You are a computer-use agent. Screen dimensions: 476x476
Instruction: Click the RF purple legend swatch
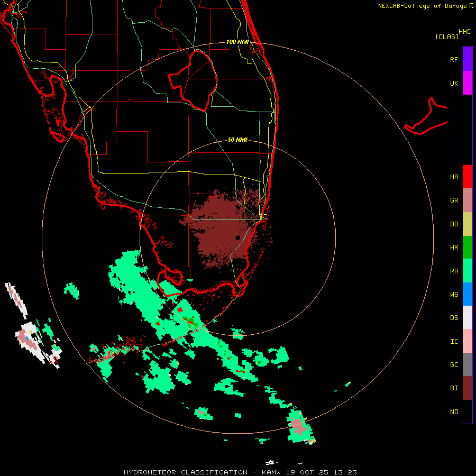[467, 59]
